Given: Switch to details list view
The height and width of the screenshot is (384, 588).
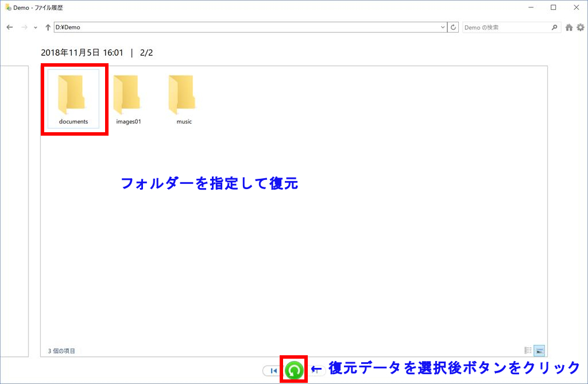Looking at the screenshot, I should point(528,351).
